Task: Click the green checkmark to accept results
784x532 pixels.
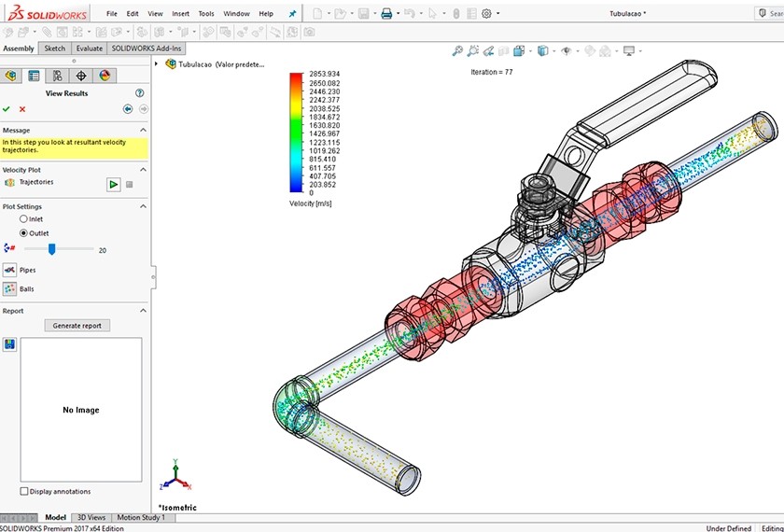Action: point(7,109)
